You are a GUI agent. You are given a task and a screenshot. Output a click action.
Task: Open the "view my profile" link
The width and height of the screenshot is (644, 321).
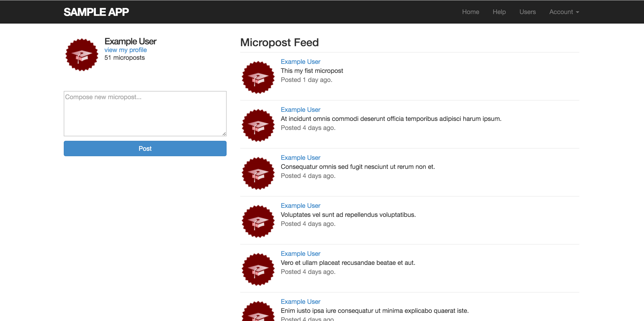point(125,50)
